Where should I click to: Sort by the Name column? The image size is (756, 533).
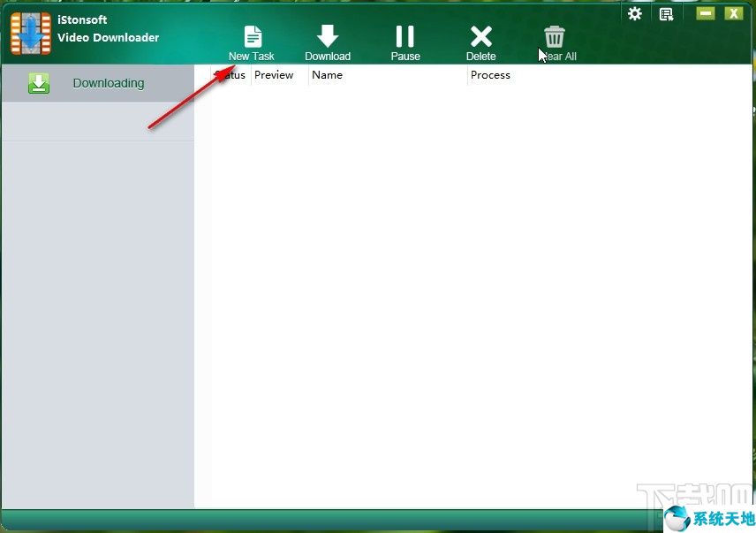click(327, 75)
